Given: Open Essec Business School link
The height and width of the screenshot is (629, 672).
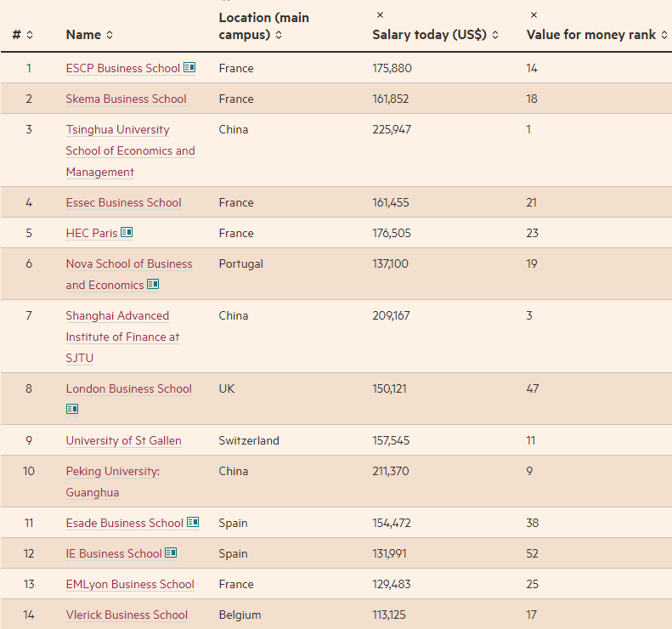Looking at the screenshot, I should [123, 202].
